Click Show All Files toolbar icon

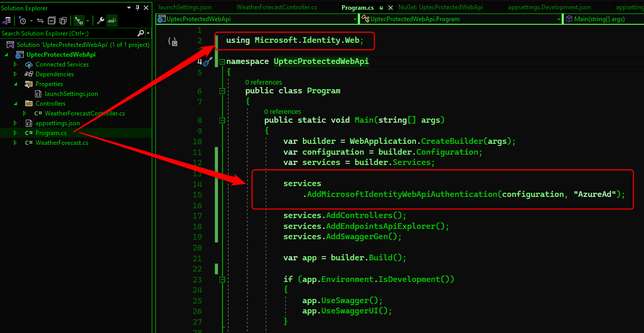pos(63,21)
